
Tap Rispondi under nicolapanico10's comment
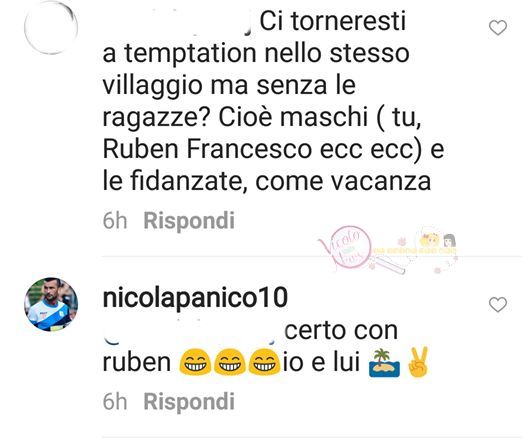tap(189, 402)
